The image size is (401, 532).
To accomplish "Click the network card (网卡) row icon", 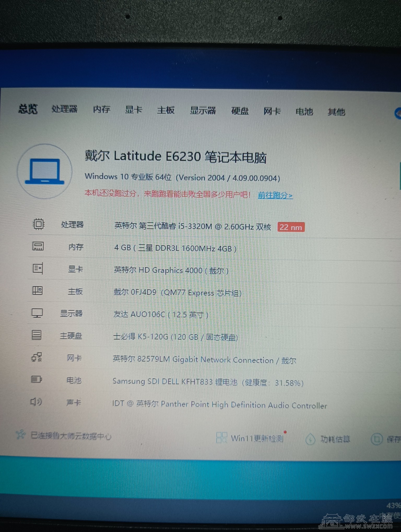I will (x=37, y=357).
